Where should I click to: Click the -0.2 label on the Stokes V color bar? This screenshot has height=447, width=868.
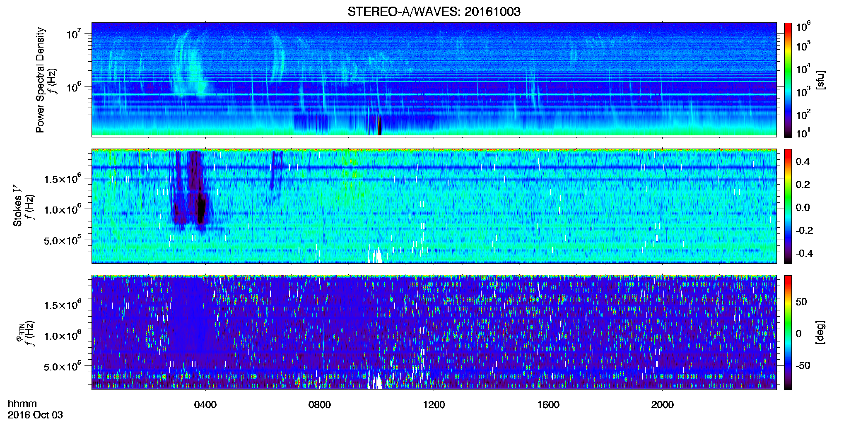click(x=804, y=231)
